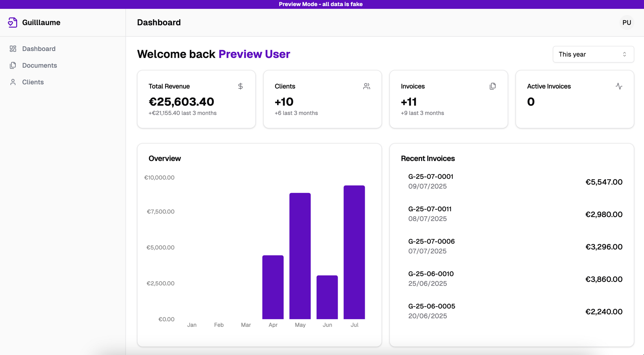Click the Dashboard grid icon in sidebar
644x355 pixels.
13,49
